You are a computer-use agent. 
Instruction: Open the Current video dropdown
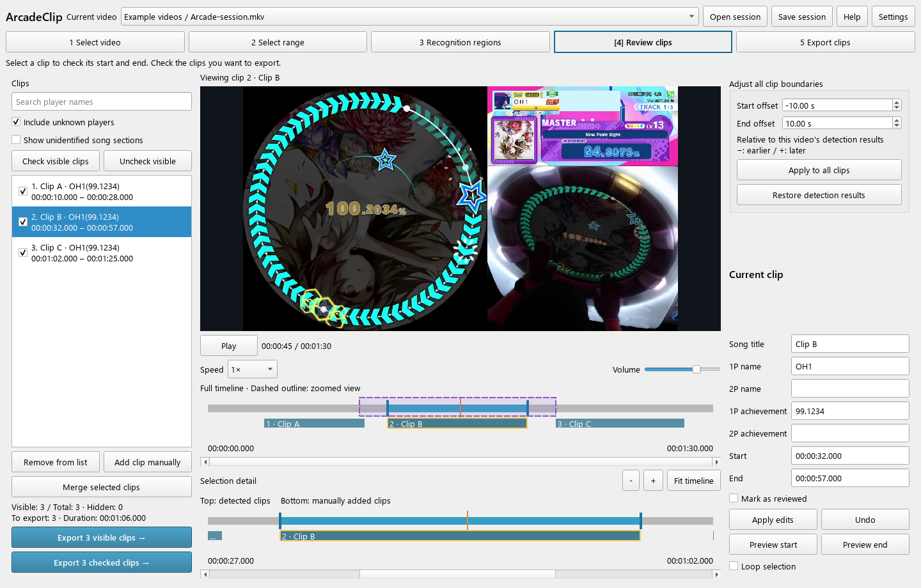point(409,17)
